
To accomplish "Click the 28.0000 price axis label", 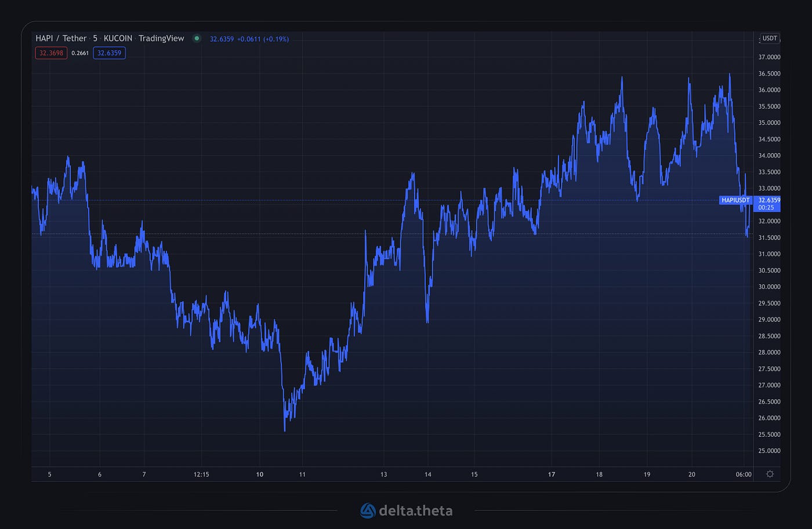I will click(x=769, y=352).
